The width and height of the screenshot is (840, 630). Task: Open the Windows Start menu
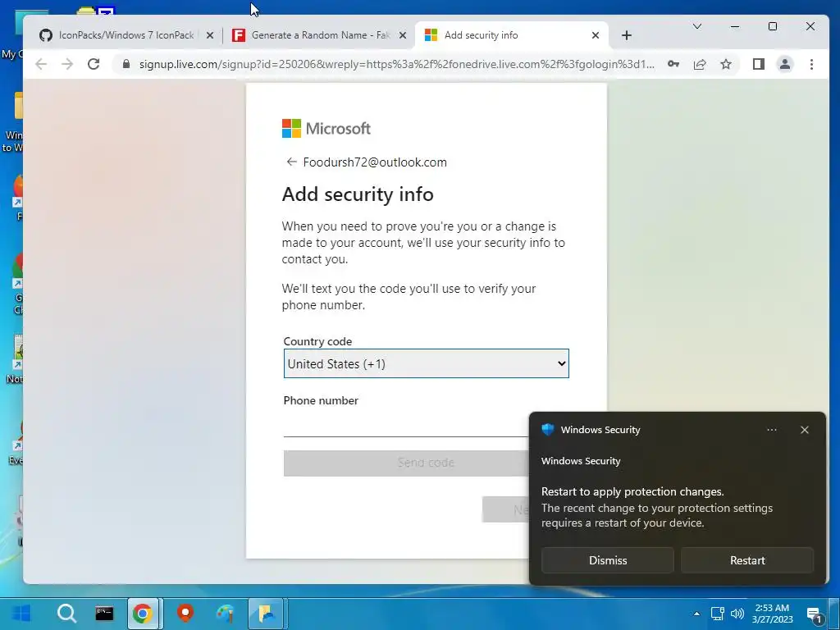(x=21, y=614)
